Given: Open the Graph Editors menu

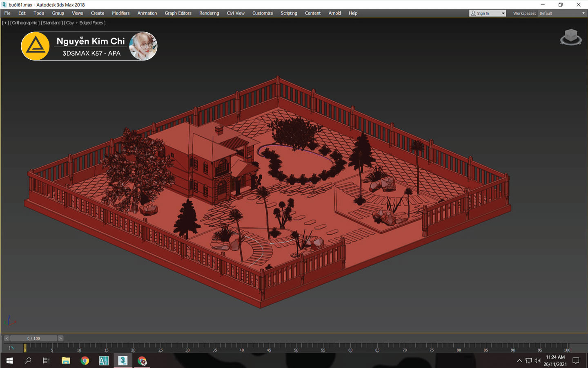Looking at the screenshot, I should point(178,13).
